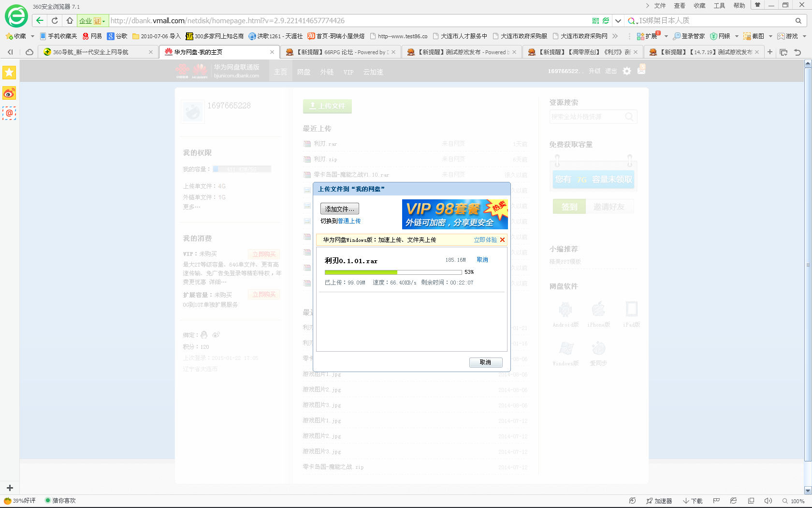Add a sidebar app with plus icon
Viewport: 812px width, 508px height.
tap(10, 488)
